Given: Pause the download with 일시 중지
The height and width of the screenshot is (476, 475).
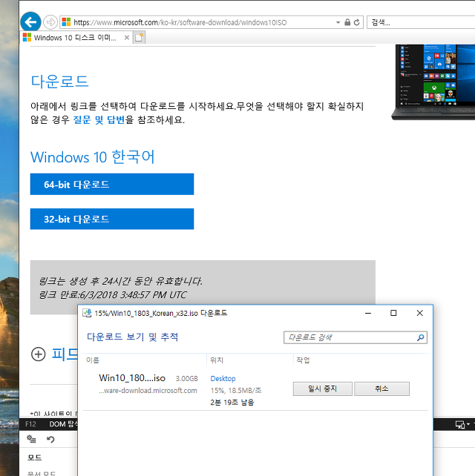Looking at the screenshot, I should click(x=322, y=389).
